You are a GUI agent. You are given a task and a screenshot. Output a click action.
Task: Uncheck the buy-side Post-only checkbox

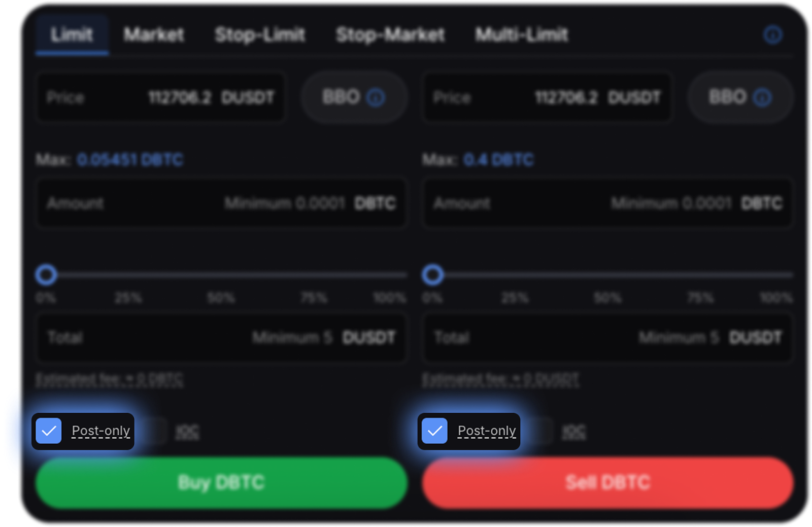click(49, 431)
